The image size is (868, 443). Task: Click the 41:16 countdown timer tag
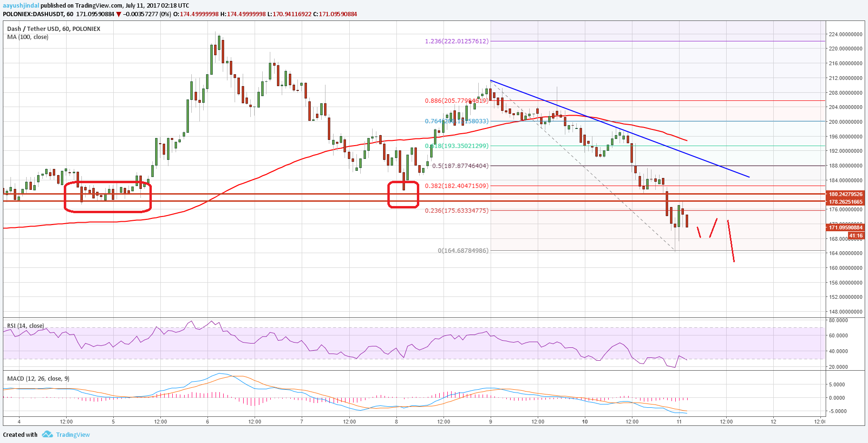click(x=856, y=236)
